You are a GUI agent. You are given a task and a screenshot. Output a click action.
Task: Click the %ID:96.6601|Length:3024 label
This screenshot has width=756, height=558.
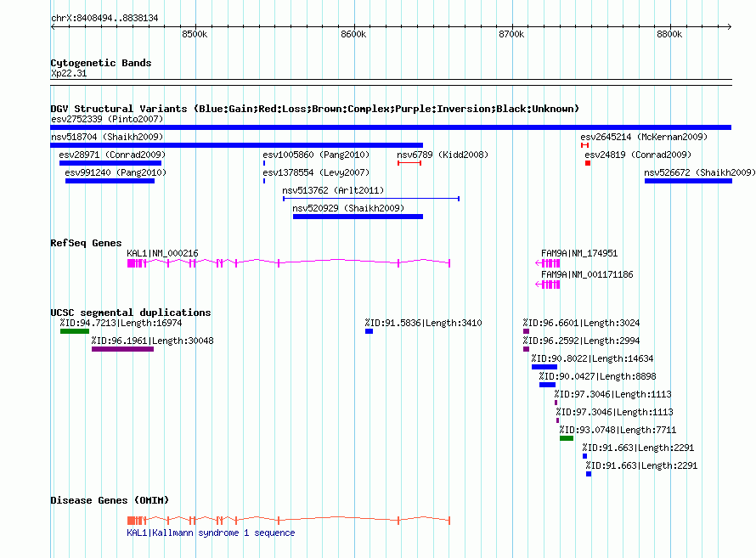582,323
